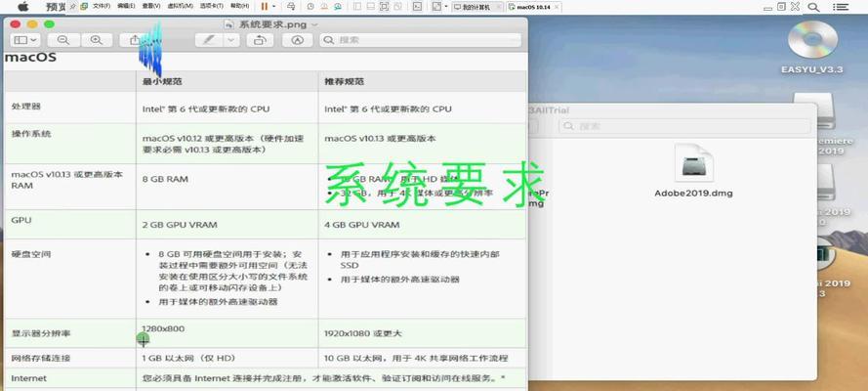Open the 预览 app menu

tap(56, 7)
